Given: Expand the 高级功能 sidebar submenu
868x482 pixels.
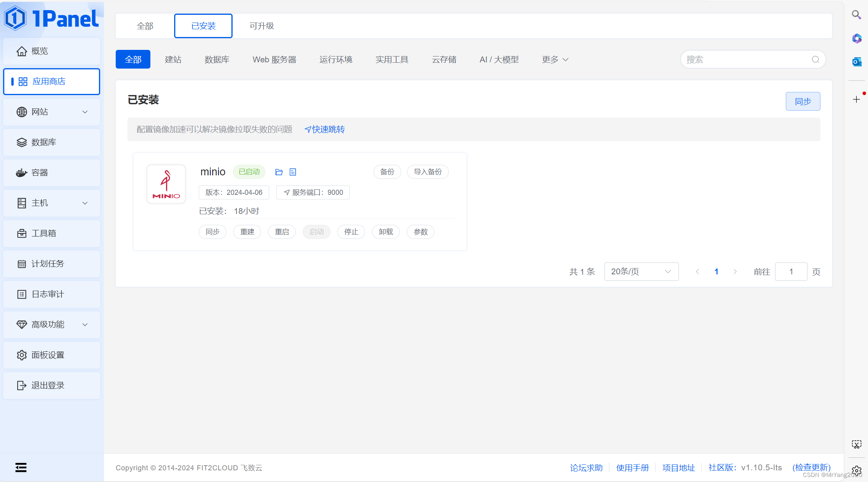Looking at the screenshot, I should (51, 325).
